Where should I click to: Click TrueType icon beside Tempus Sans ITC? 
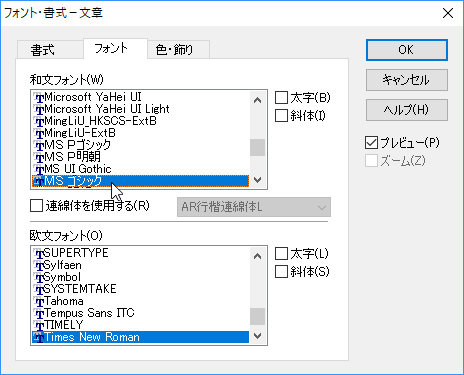(39, 314)
